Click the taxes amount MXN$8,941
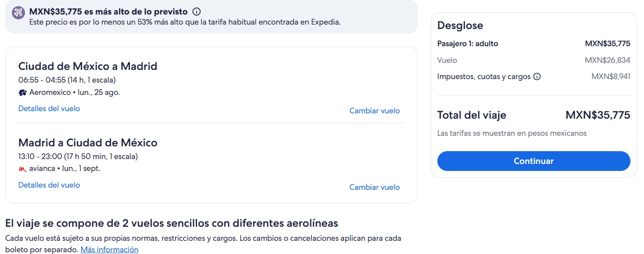Screen dimensions: 644x254 click(611, 76)
